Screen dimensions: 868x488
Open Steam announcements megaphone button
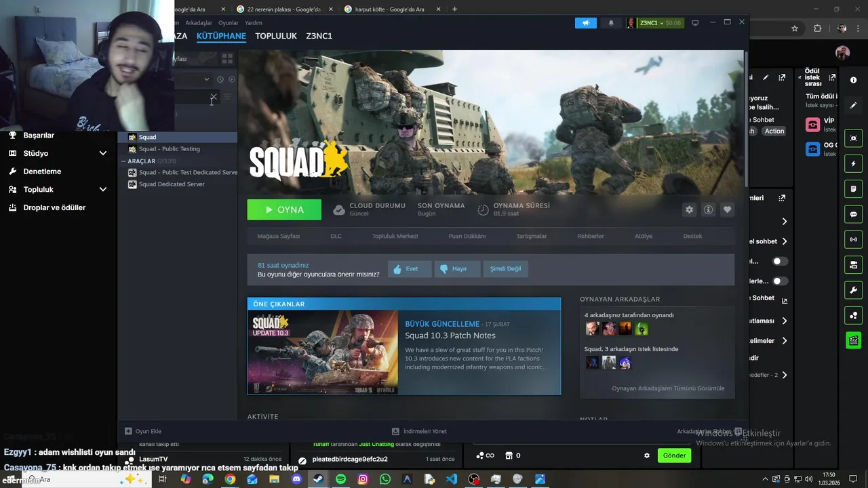[x=586, y=23]
